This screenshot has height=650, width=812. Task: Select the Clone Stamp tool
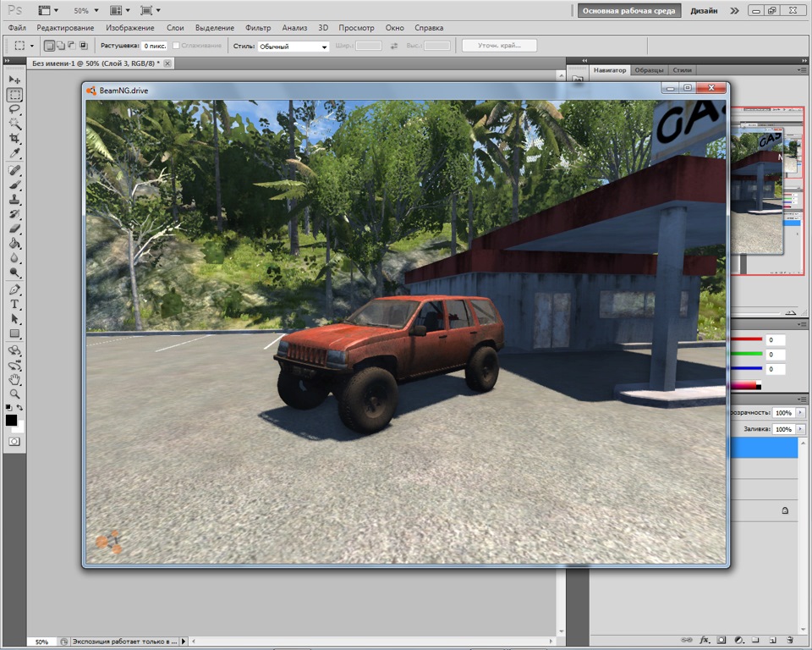14,200
